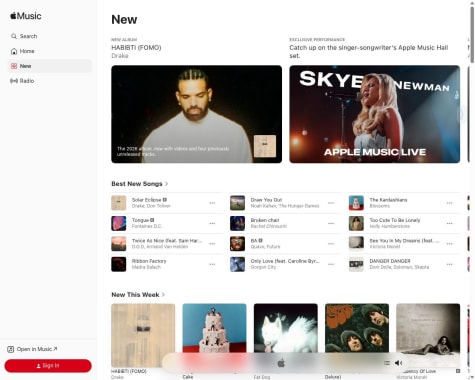Open the HABIBTI (FOMO) album cover in New This Week
Viewport: 475px width, 380px height.
(143, 335)
